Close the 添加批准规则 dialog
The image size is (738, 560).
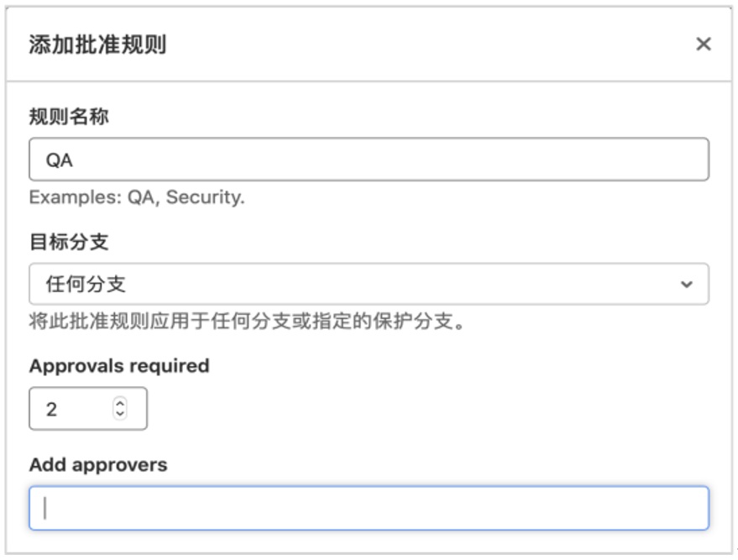pyautogui.click(x=704, y=44)
